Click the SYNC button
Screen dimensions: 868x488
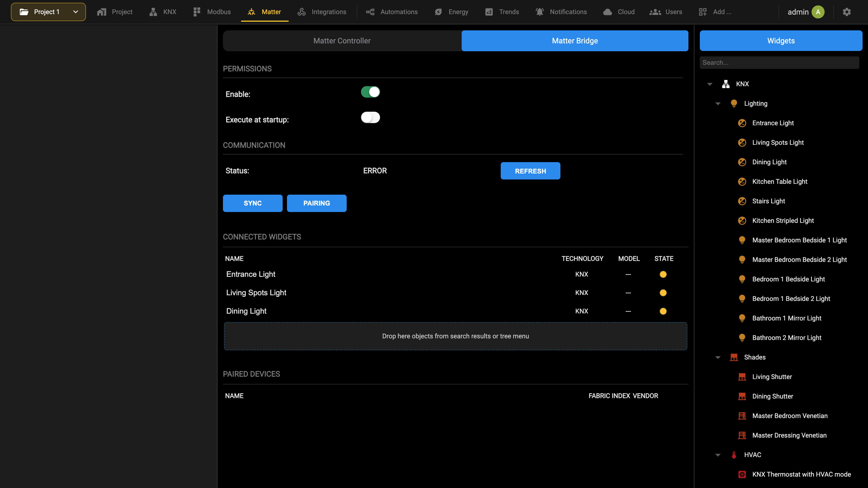coord(252,203)
